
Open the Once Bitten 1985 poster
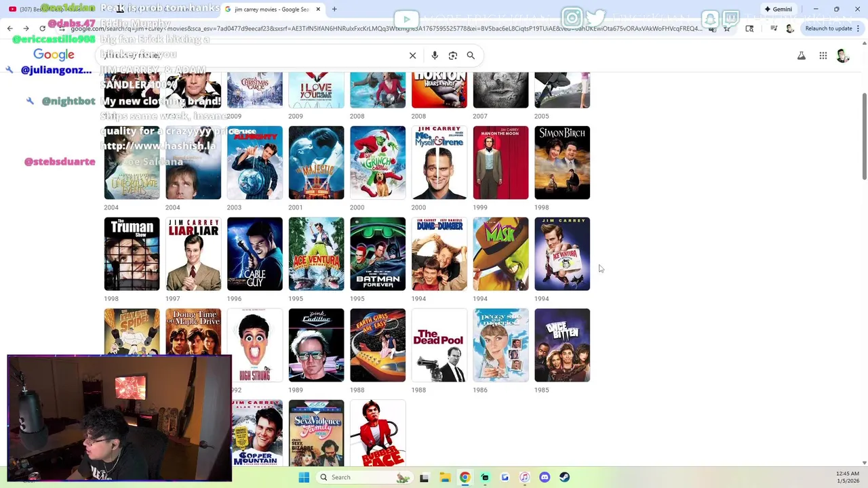click(x=562, y=345)
